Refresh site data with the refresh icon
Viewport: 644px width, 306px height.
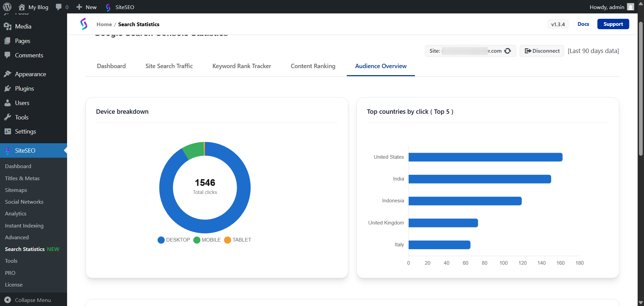coord(507,51)
